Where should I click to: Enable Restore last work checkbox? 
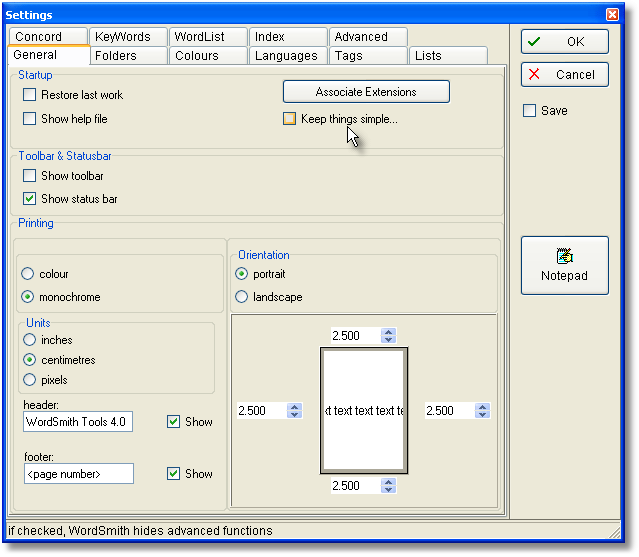(29, 95)
